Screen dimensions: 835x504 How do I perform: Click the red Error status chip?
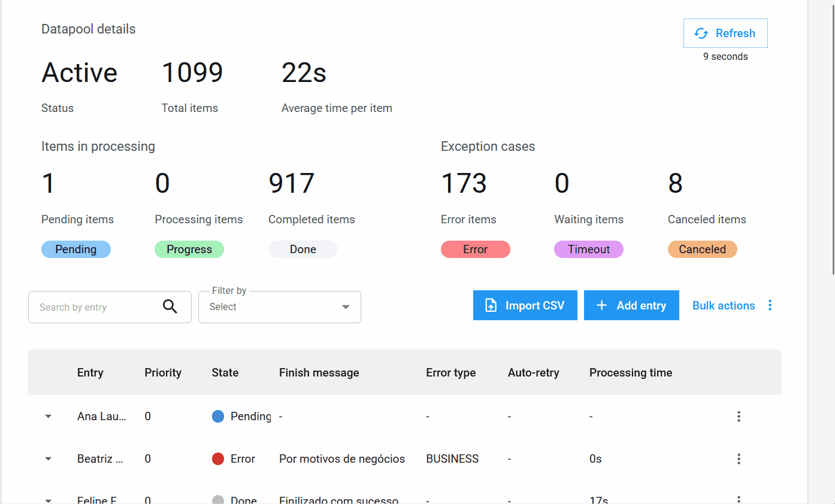coord(475,250)
